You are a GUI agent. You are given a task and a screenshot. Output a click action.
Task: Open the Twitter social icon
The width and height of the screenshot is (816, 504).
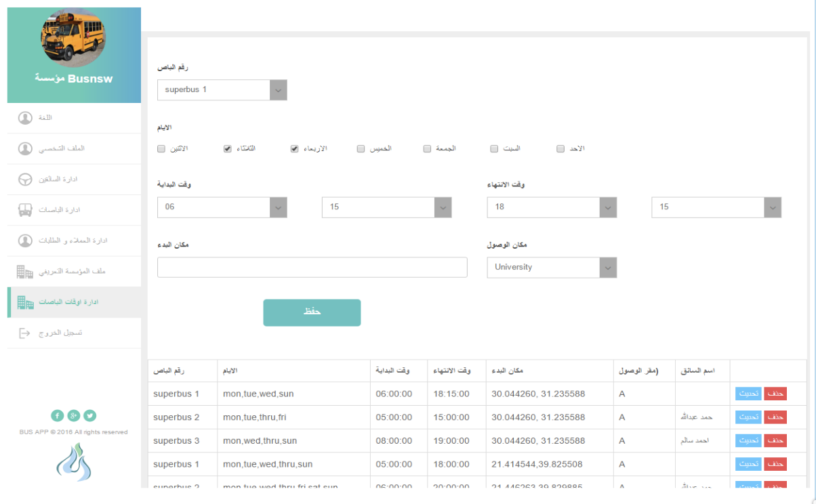(x=90, y=416)
